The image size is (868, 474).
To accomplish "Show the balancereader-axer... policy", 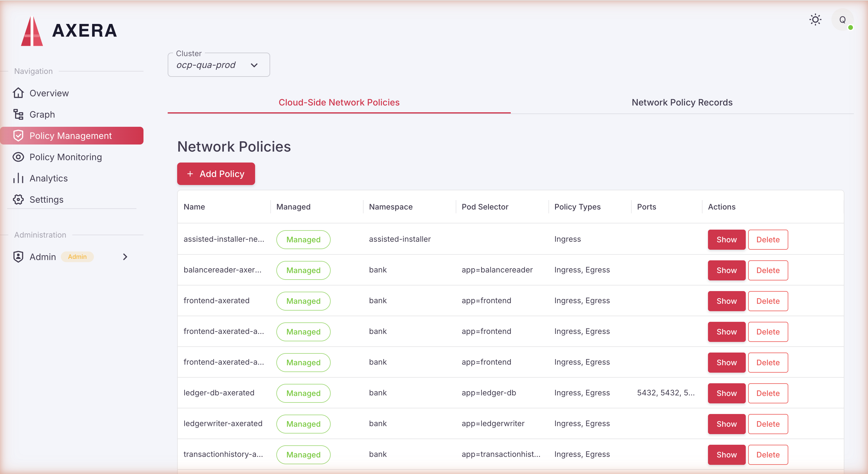I will coord(727,270).
